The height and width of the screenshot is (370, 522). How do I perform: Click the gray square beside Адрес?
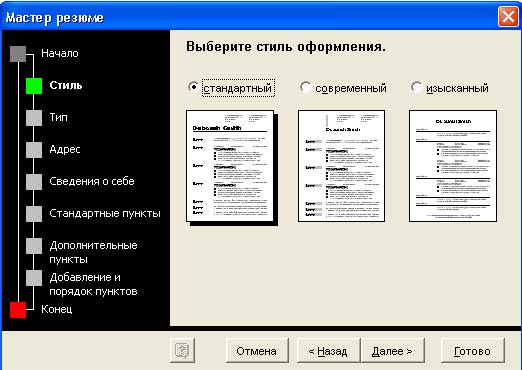[x=34, y=150]
